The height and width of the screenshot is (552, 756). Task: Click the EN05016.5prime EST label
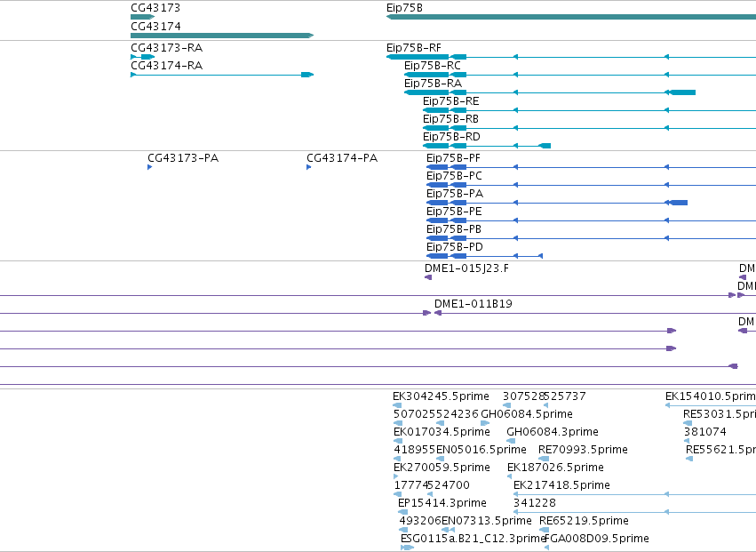pyautogui.click(x=481, y=450)
